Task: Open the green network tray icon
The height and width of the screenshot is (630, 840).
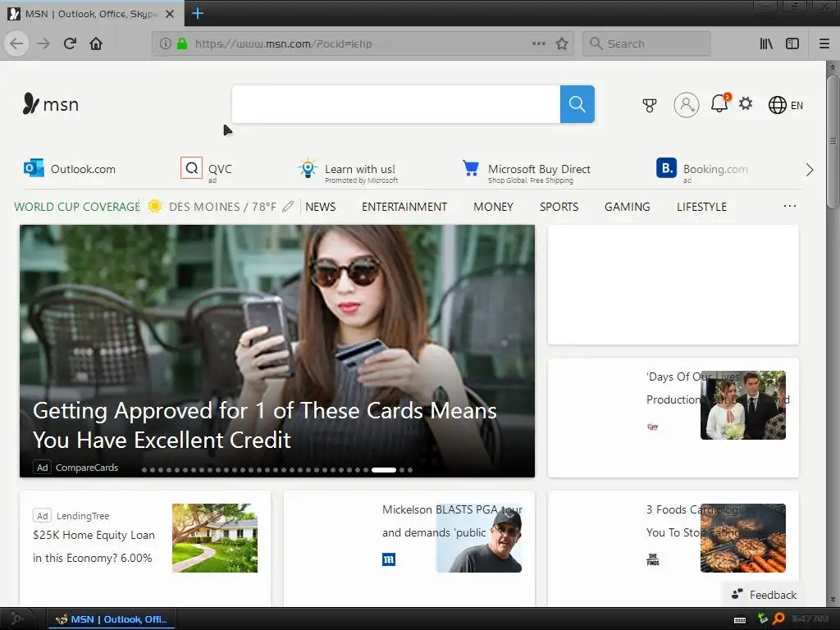Action: tap(763, 619)
